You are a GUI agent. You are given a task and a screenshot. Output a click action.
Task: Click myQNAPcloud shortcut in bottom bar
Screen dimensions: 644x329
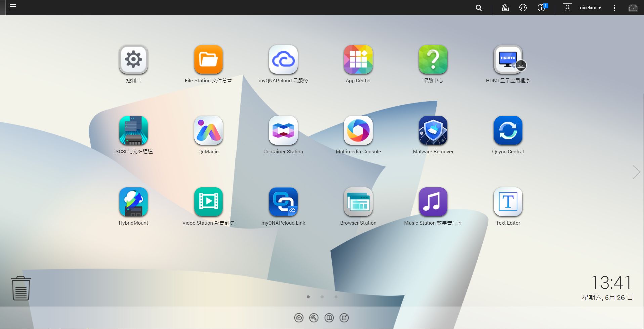coord(299,318)
